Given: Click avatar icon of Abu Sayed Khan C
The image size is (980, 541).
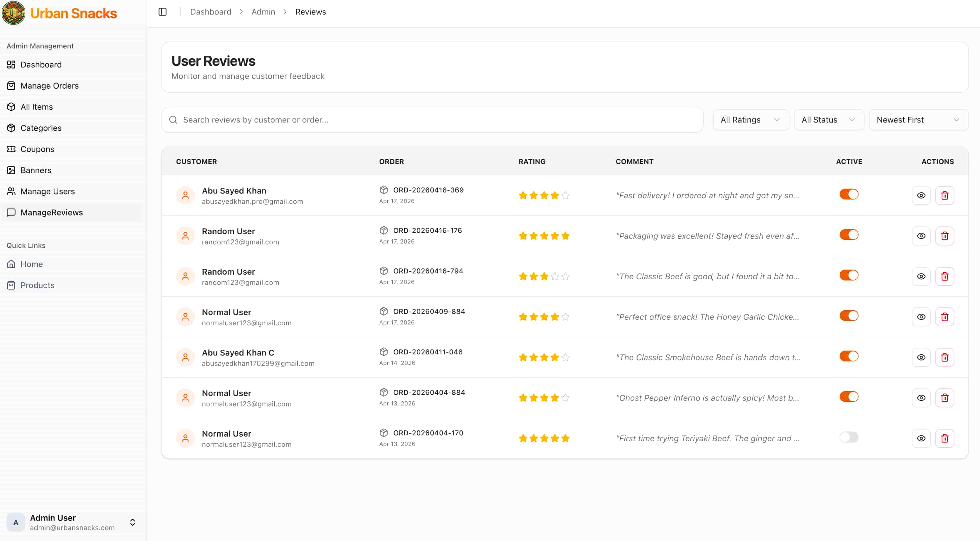Looking at the screenshot, I should pos(185,358).
